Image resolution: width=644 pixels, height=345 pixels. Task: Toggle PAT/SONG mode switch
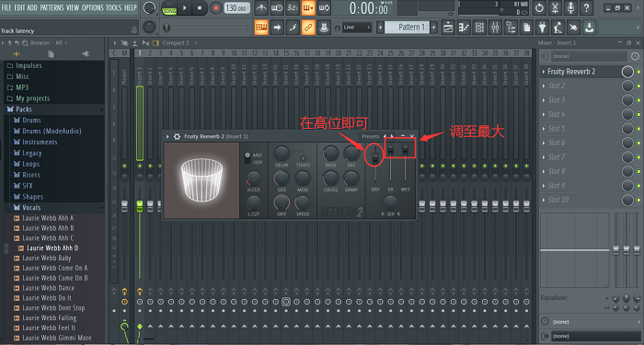coord(168,7)
